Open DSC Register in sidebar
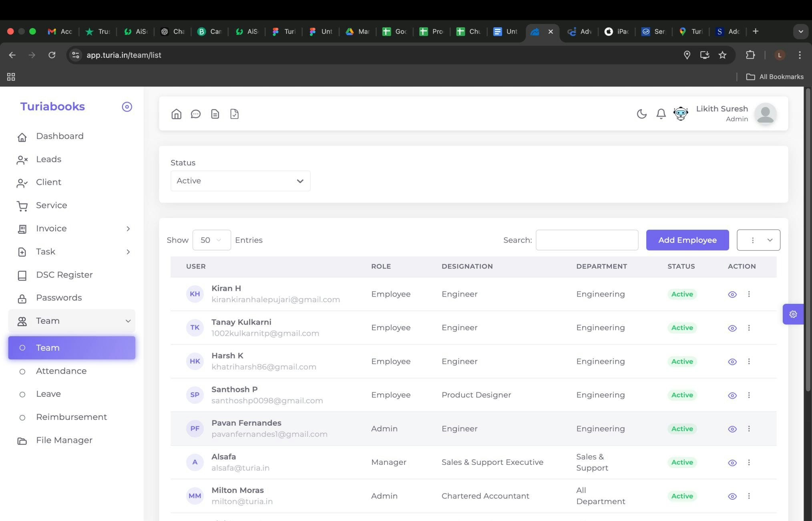Viewport: 812px width, 521px height. [72, 275]
